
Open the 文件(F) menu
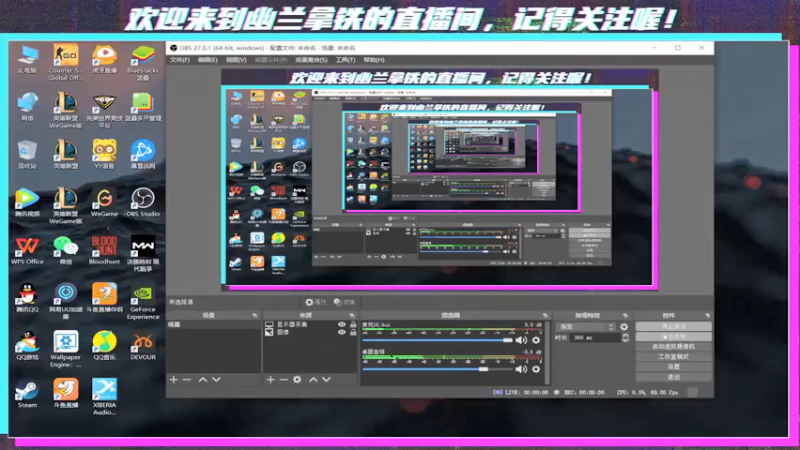180,60
